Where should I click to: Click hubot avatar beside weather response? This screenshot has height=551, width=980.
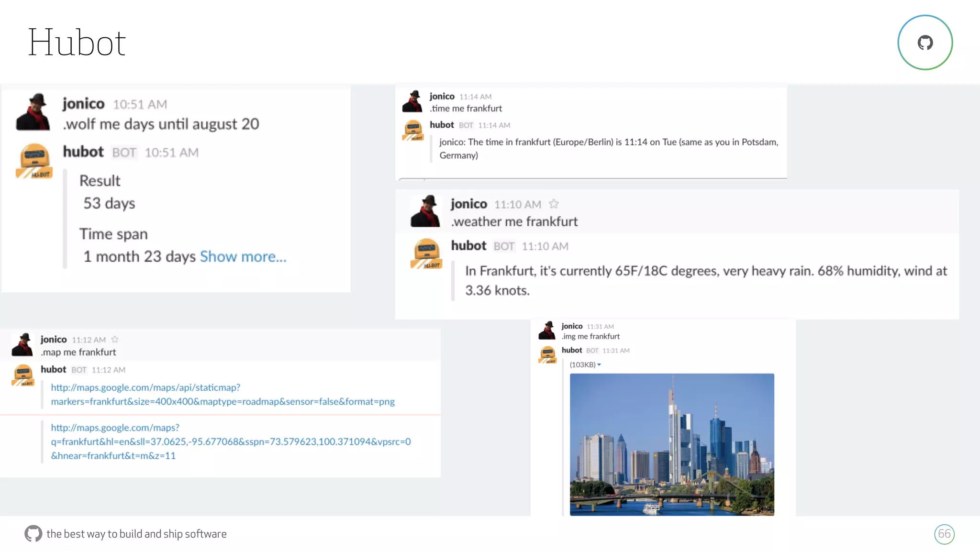coord(426,254)
